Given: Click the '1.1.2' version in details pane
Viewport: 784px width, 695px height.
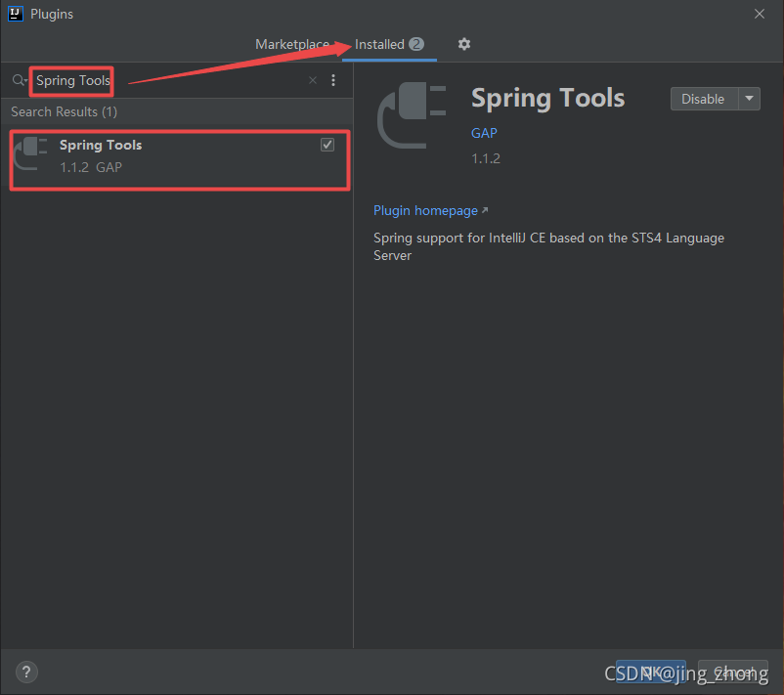Looking at the screenshot, I should [x=486, y=158].
